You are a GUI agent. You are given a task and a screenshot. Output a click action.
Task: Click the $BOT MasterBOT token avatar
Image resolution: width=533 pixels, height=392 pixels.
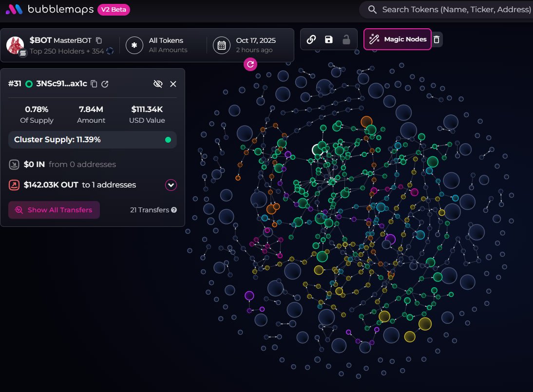[15, 45]
